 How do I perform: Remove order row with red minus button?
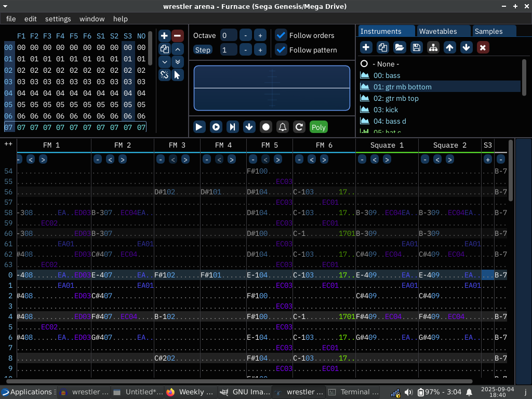click(178, 36)
